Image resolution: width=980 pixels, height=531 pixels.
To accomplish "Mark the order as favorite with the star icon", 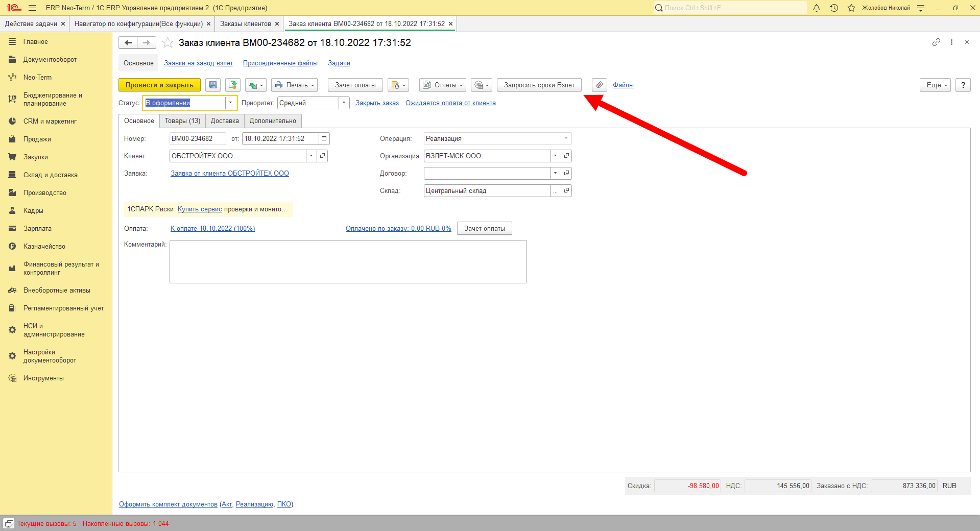I will click(x=168, y=43).
